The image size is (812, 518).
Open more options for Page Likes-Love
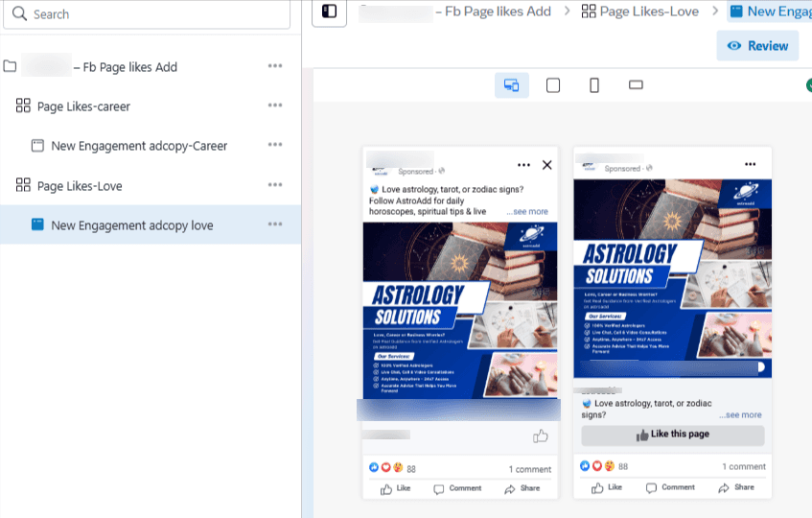275,185
